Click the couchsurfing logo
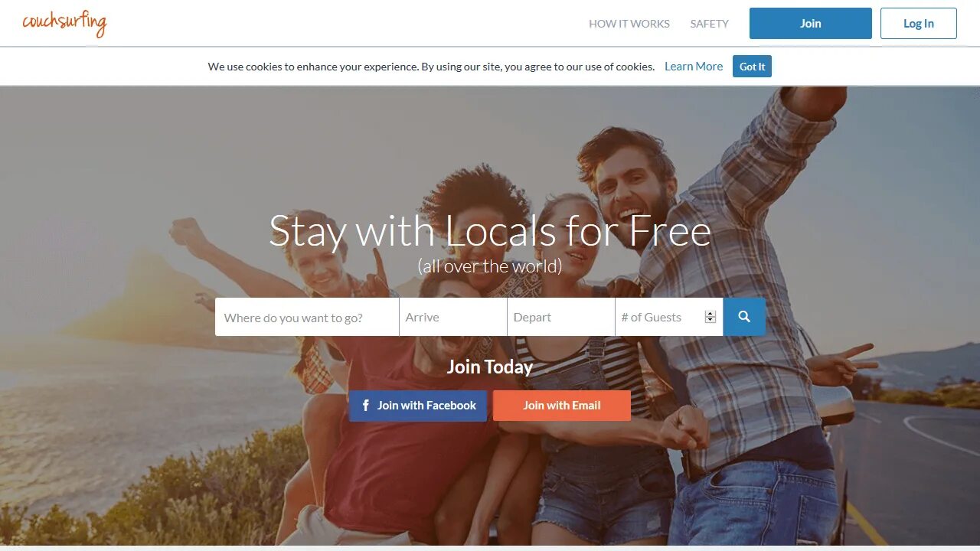This screenshot has width=980, height=551. tap(64, 23)
